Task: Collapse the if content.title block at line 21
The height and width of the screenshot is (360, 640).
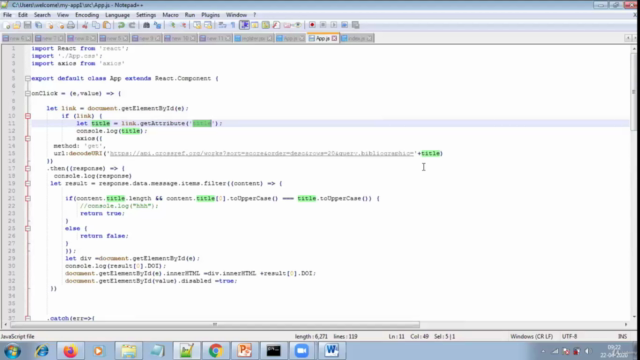Action: pyautogui.click(x=28, y=198)
